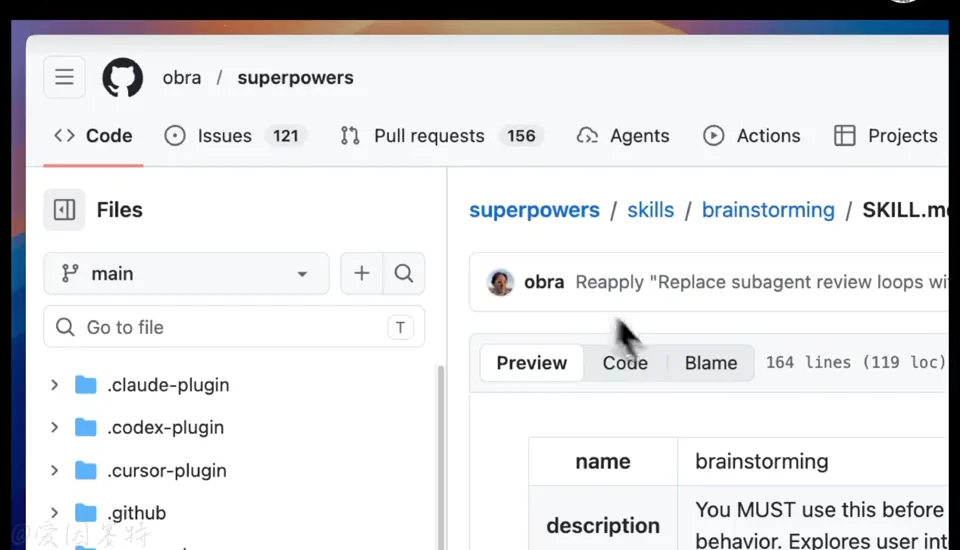Image resolution: width=960 pixels, height=550 pixels.
Task: Click the brainstorming value cell in table
Action: pos(813,461)
